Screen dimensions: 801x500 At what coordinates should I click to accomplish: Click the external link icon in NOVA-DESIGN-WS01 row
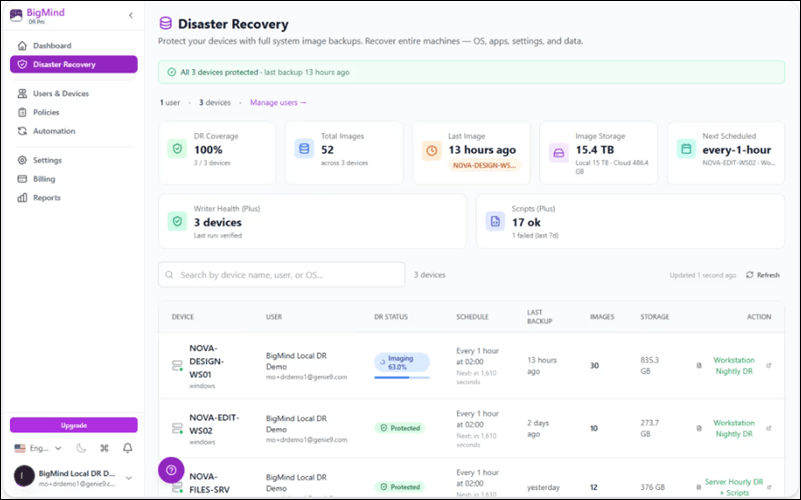pyautogui.click(x=769, y=366)
